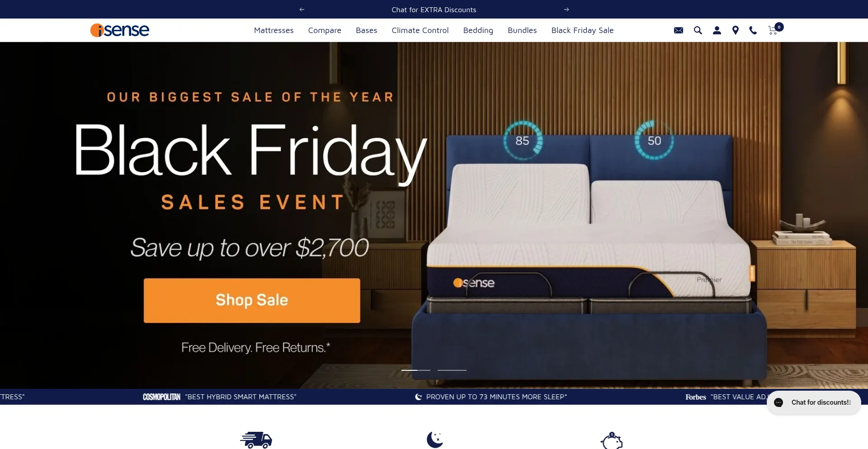Click the isense logo in the header
868x449 pixels.
point(120,30)
